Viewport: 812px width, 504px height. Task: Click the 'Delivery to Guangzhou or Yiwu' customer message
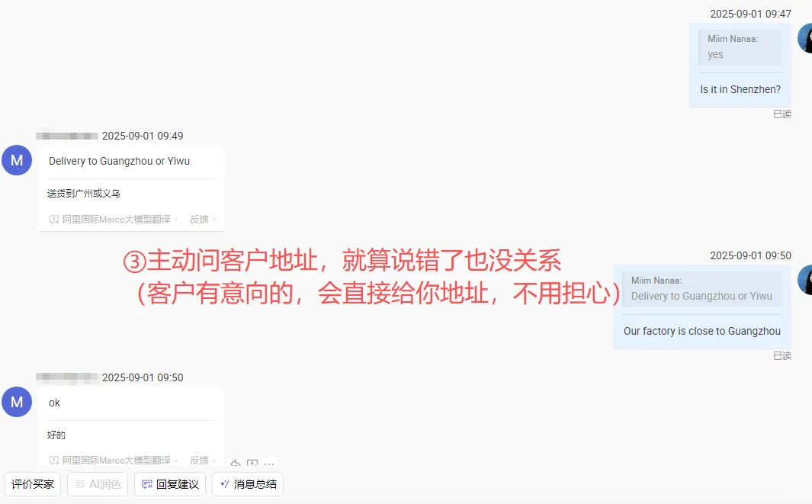coord(119,161)
